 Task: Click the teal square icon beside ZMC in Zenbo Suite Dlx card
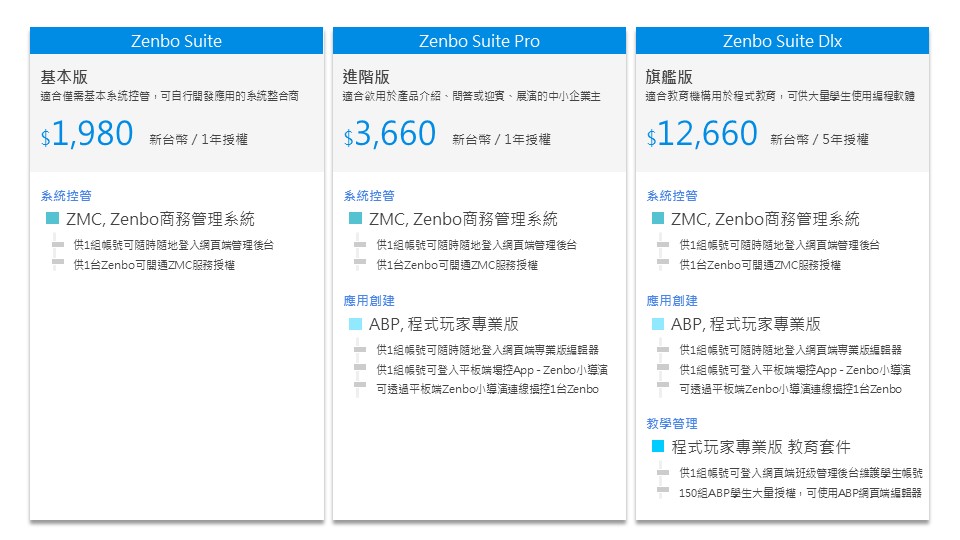click(657, 218)
